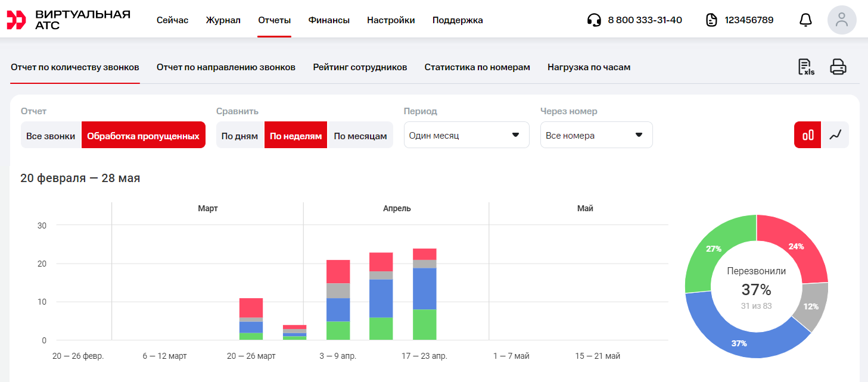This screenshot has height=382, width=868.
Task: Switch to bar chart view
Action: click(807, 135)
